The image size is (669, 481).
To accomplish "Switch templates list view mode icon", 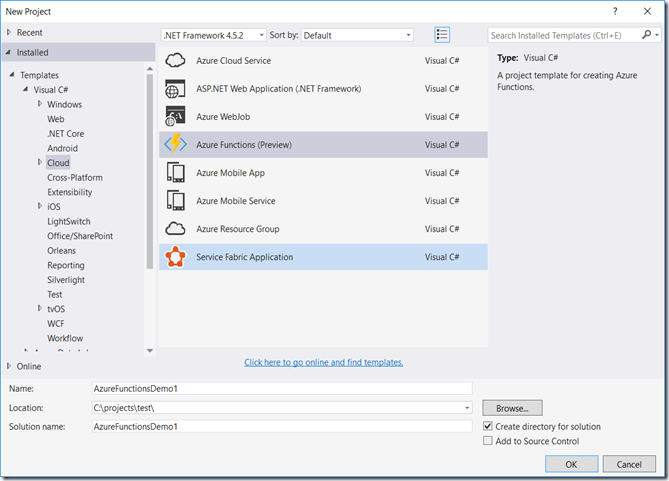I will pos(442,35).
